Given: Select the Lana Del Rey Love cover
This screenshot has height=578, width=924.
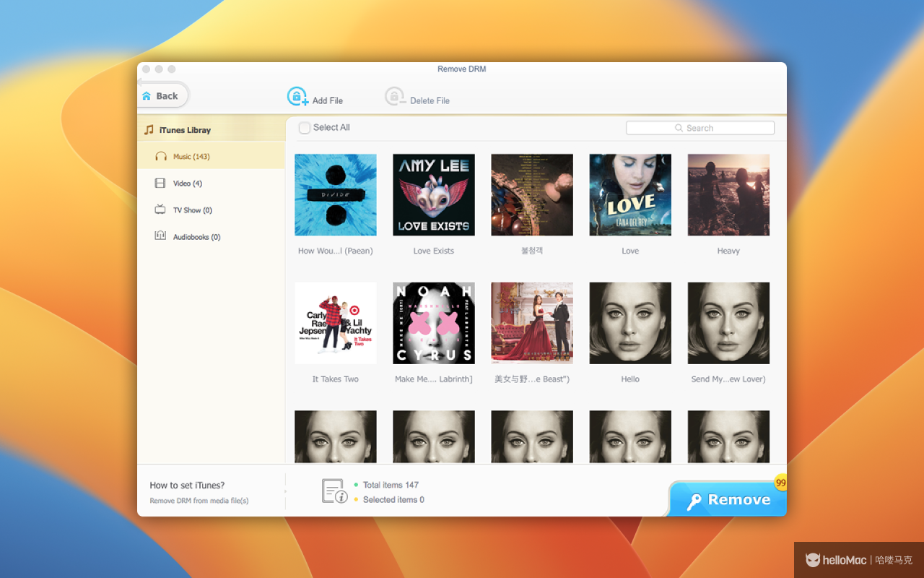Looking at the screenshot, I should (x=630, y=194).
